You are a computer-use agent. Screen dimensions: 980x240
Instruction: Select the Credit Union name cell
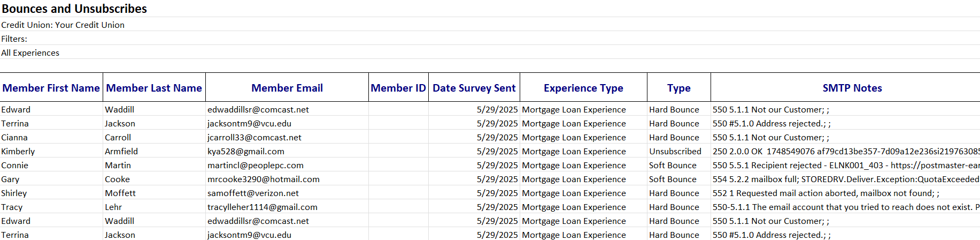pyautogui.click(x=63, y=25)
